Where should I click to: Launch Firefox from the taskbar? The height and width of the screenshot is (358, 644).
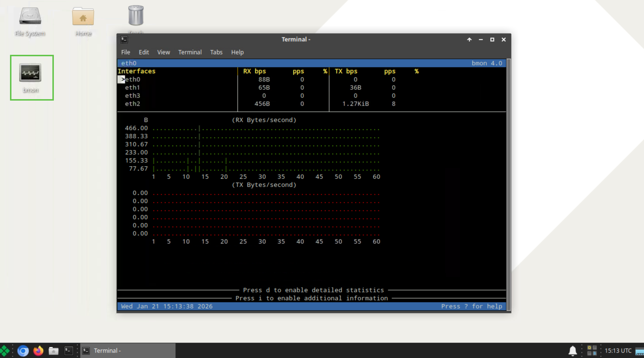click(38, 351)
